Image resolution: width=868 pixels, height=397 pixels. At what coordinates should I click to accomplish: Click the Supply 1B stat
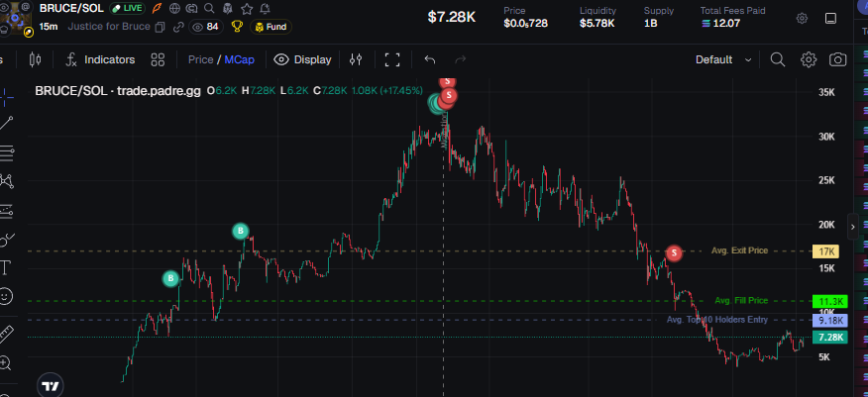[659, 17]
